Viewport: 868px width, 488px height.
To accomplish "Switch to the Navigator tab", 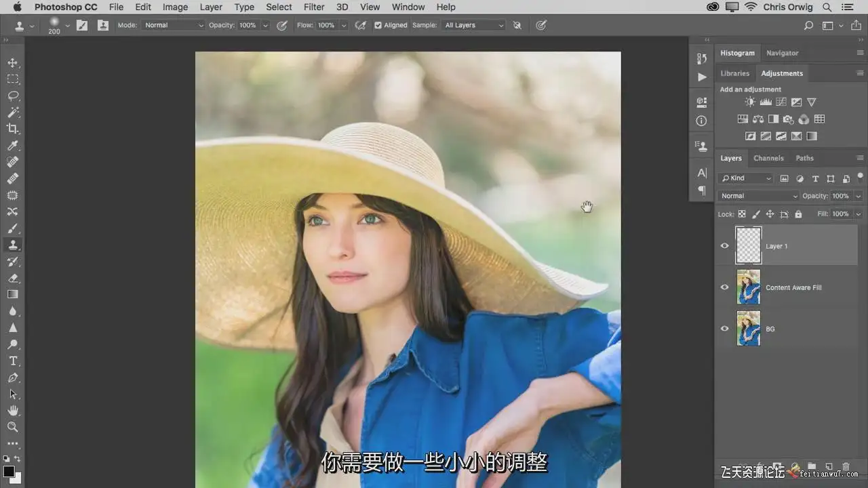I will [783, 53].
